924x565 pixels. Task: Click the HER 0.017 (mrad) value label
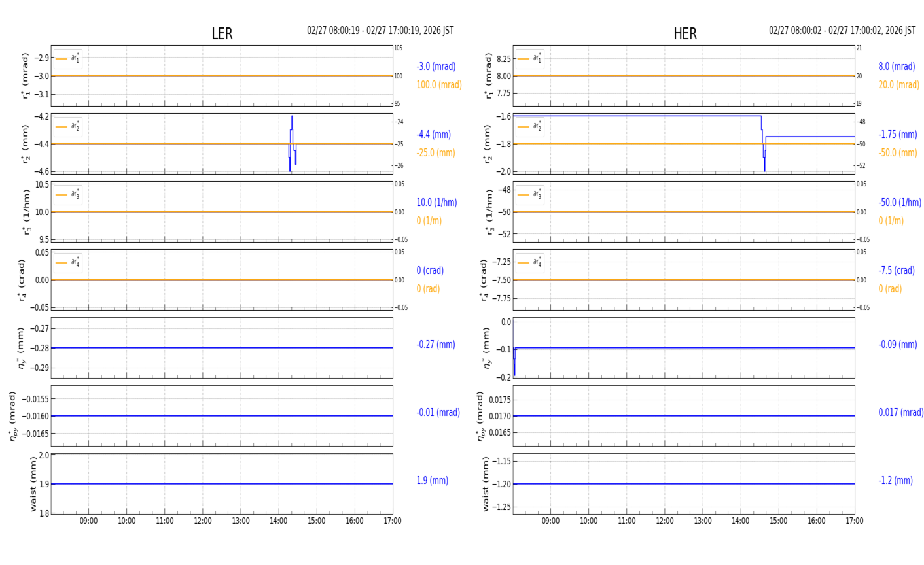[x=900, y=413]
